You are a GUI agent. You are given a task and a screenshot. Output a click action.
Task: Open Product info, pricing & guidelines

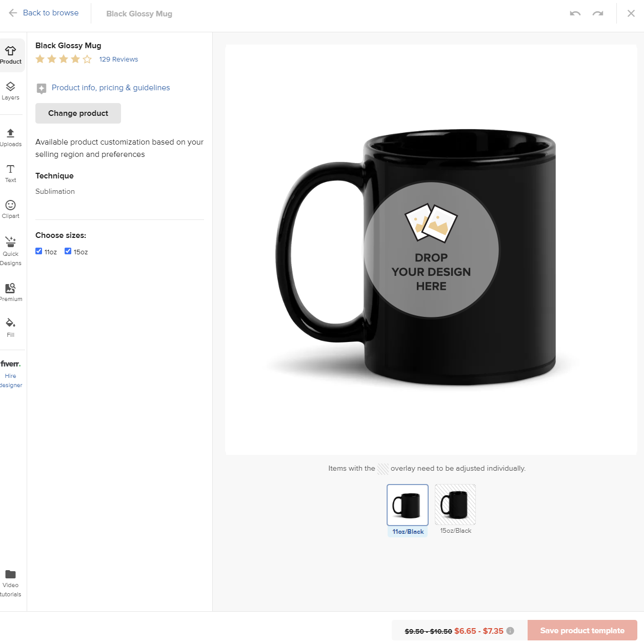(111, 88)
